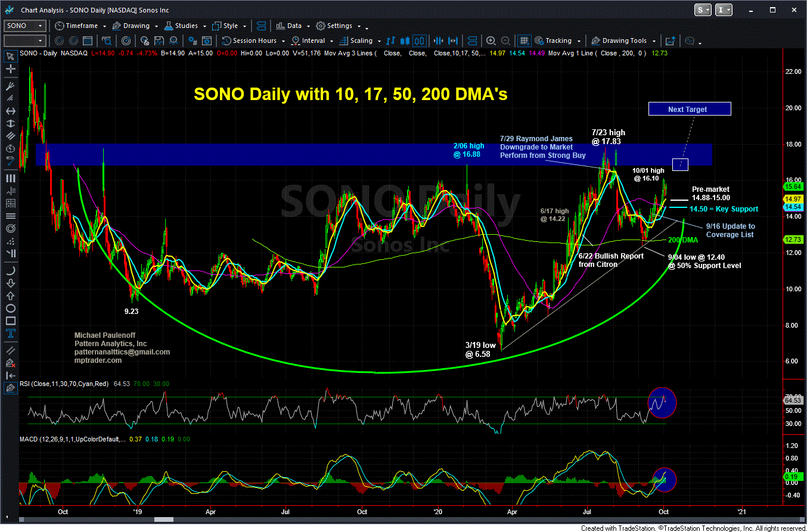Select the '14.50 = Key Support' annotation

[724, 209]
